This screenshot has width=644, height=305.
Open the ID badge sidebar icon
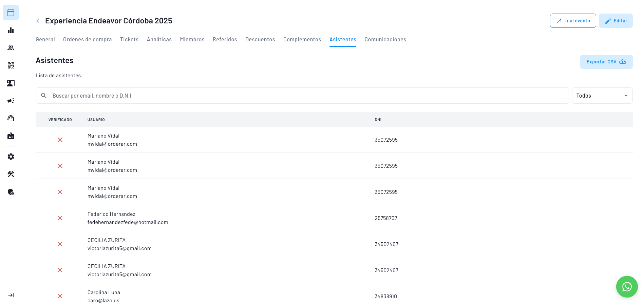click(x=11, y=136)
